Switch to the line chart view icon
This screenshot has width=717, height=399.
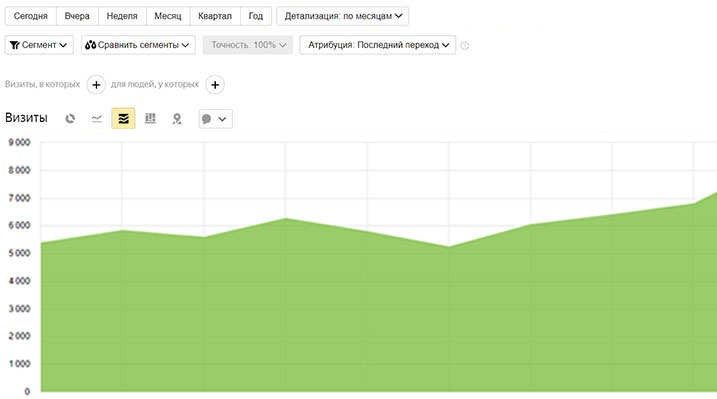[96, 119]
